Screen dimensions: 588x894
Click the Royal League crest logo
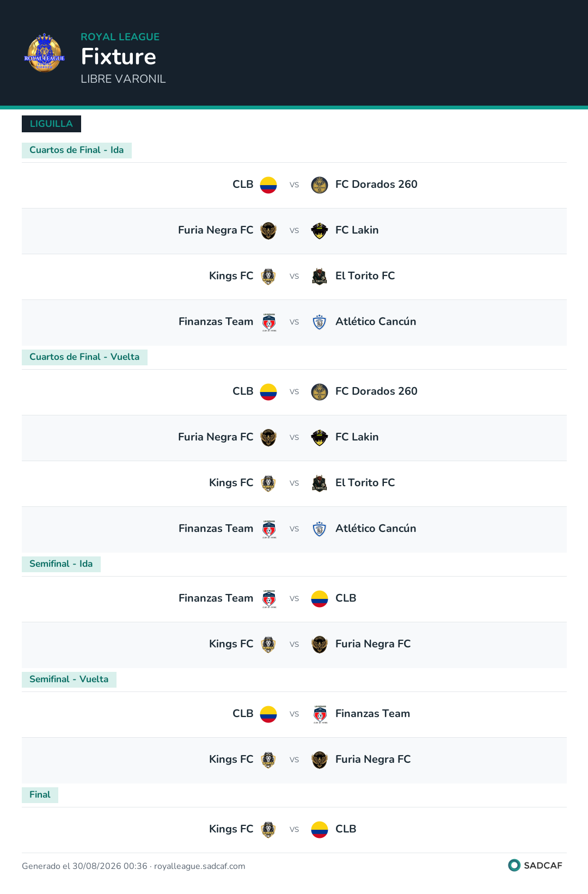(x=45, y=53)
